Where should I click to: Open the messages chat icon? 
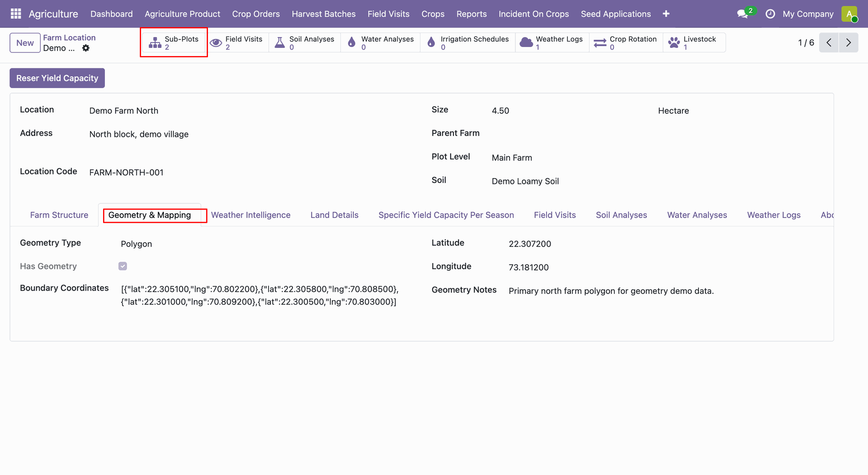point(742,14)
